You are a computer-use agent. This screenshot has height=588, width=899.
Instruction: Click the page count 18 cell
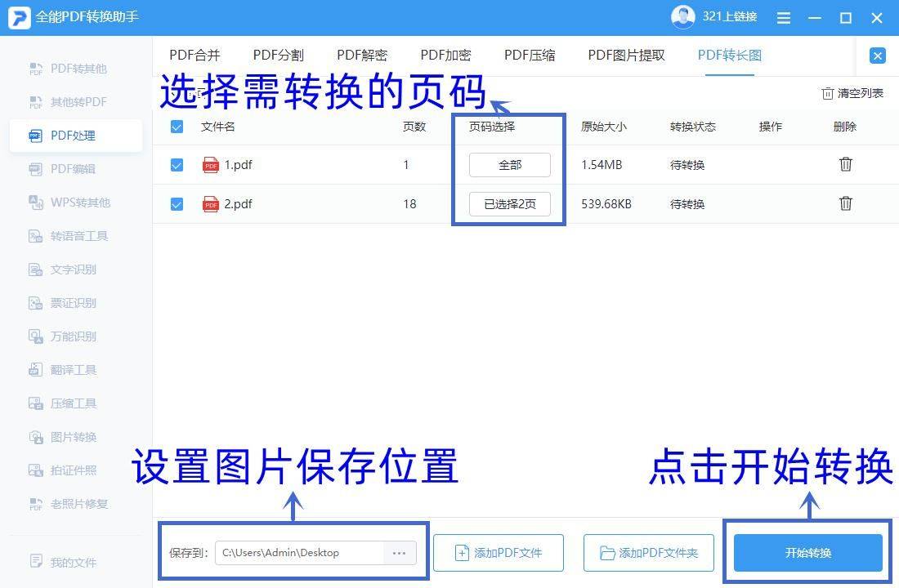[x=409, y=204]
